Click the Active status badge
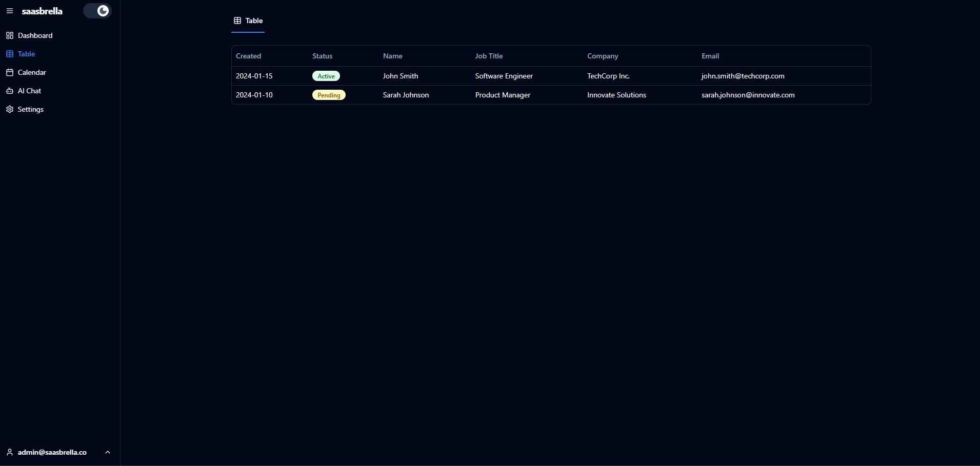 [326, 76]
